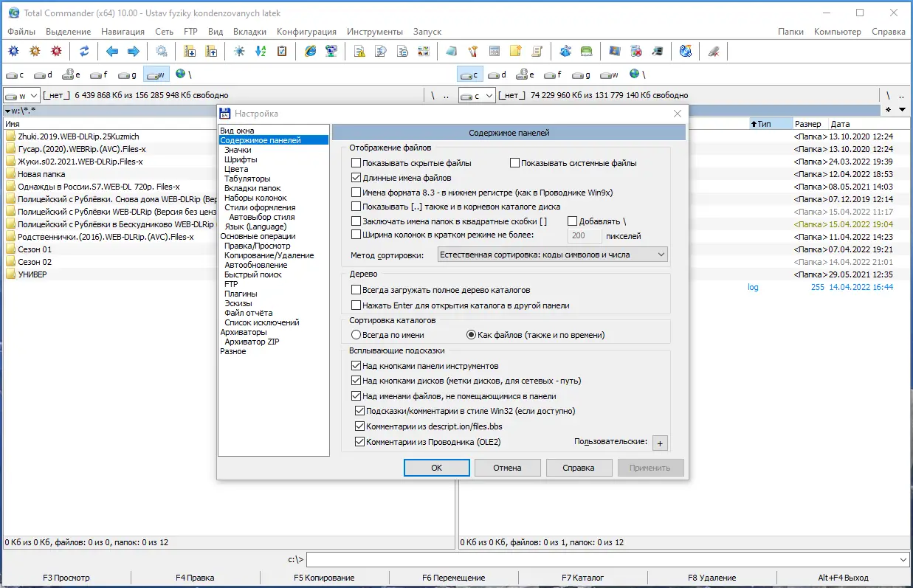Click OK in Настройка dialog
Image resolution: width=913 pixels, height=588 pixels.
coord(436,468)
